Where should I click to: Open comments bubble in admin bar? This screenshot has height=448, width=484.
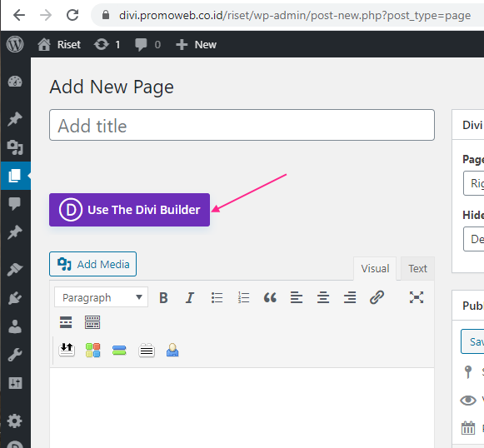click(147, 45)
